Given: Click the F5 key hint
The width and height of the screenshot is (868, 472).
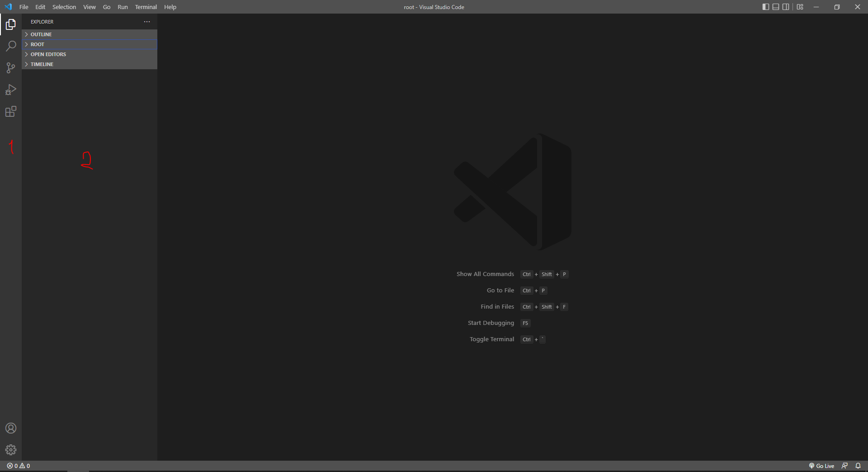Looking at the screenshot, I should (525, 323).
